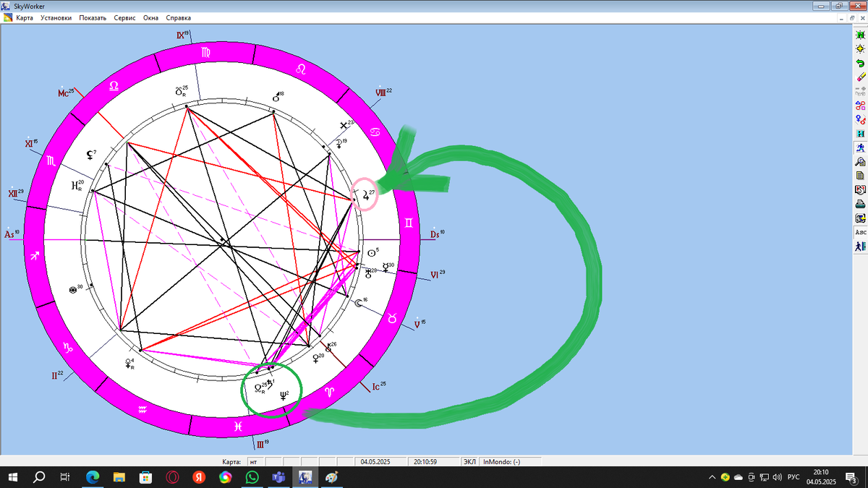868x488 pixels.
Task: Open the Opera browser from taskbar
Action: point(172,478)
